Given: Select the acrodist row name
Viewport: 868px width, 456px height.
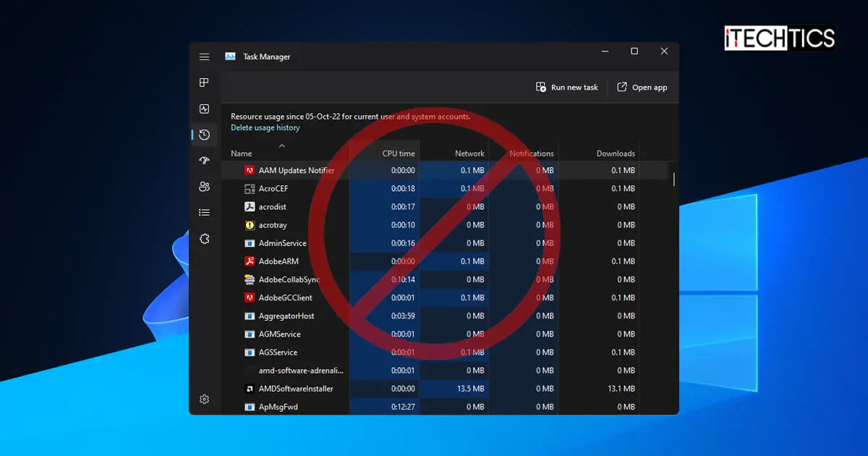Looking at the screenshot, I should (x=273, y=206).
